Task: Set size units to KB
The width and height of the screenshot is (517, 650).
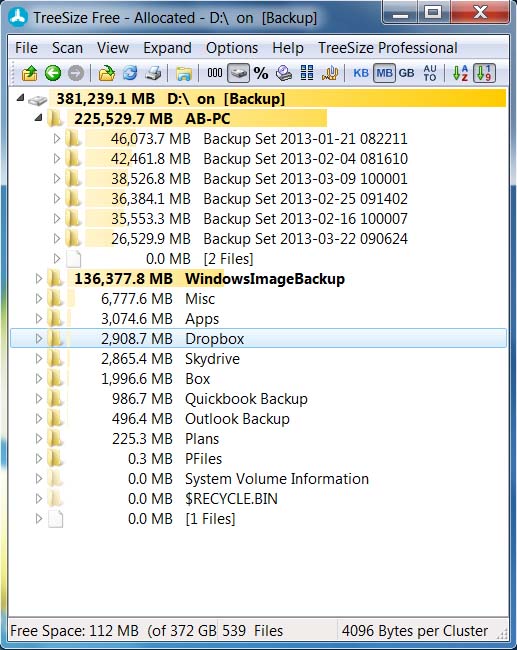Action: (x=361, y=73)
